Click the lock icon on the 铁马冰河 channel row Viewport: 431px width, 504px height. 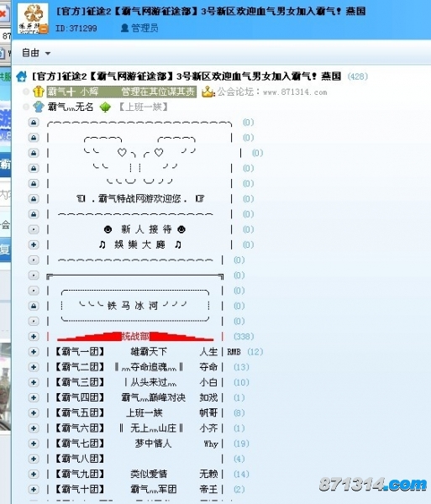pyautogui.click(x=34, y=306)
